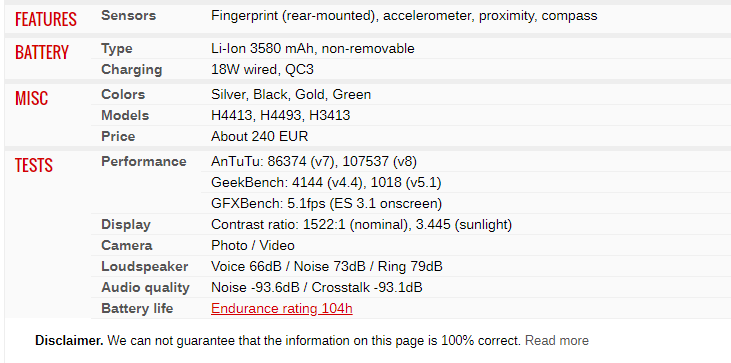Select the Display test label
The height and width of the screenshot is (363, 731).
[x=126, y=225]
